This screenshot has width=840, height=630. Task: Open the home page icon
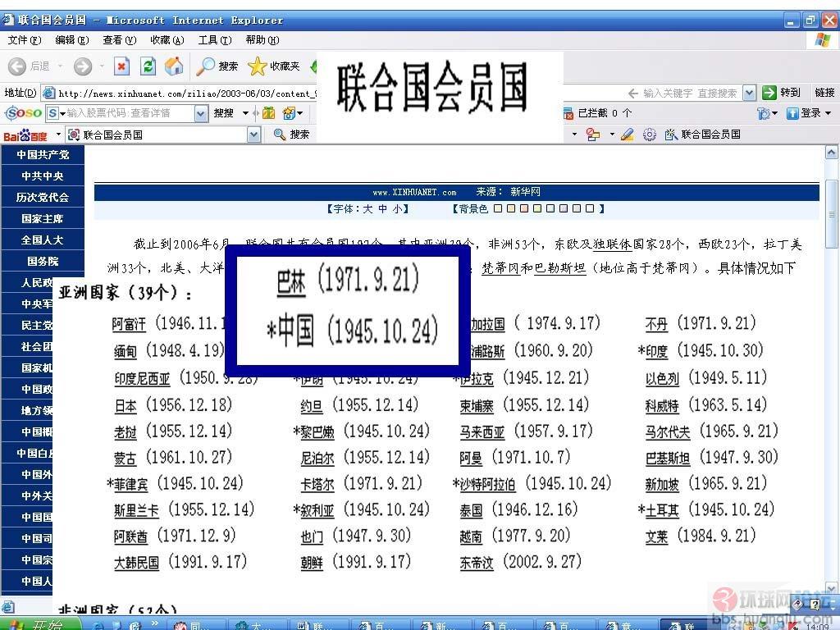pos(174,66)
